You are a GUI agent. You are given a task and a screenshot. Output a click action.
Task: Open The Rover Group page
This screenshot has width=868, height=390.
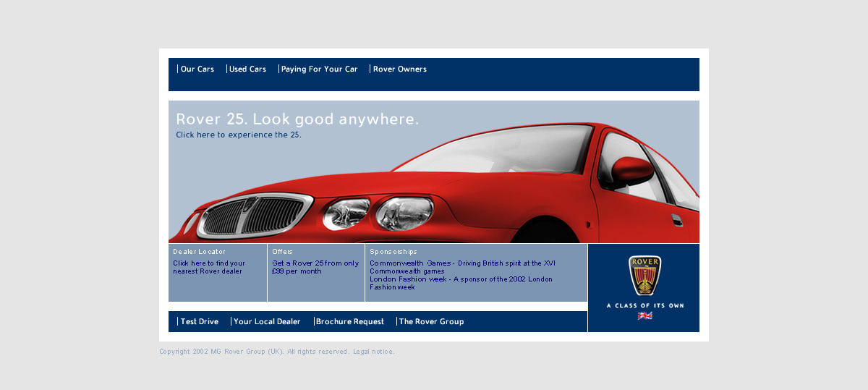(431, 322)
